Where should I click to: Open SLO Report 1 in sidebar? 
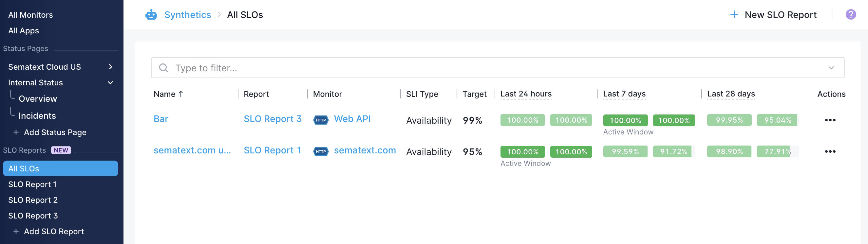(x=32, y=184)
